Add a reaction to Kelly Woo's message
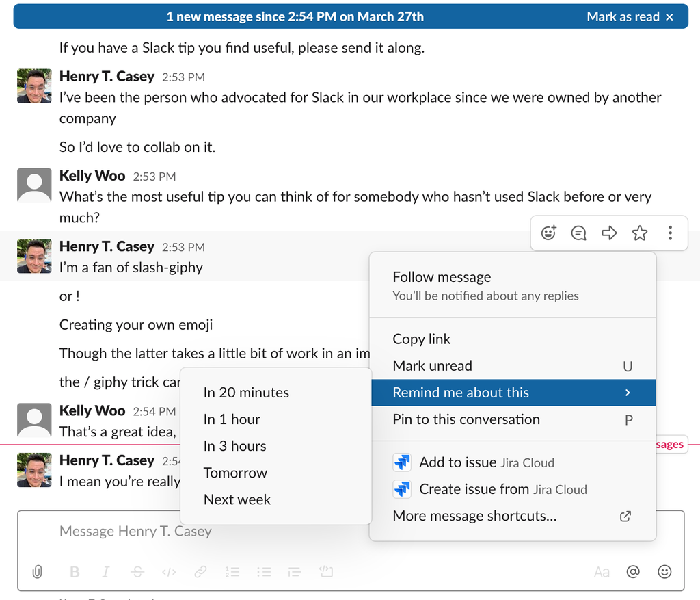This screenshot has height=600, width=700. (548, 233)
